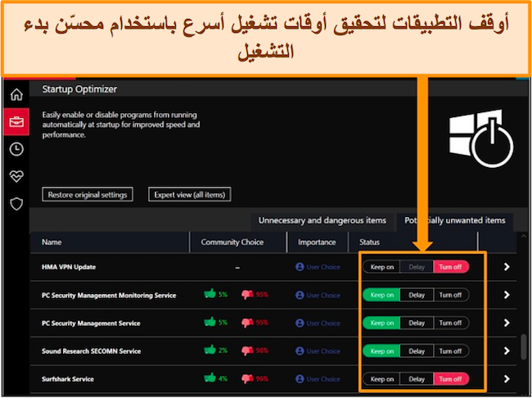Viewport: 532px width, 398px height.
Task: Select PC Security Management Service name
Action: point(91,323)
